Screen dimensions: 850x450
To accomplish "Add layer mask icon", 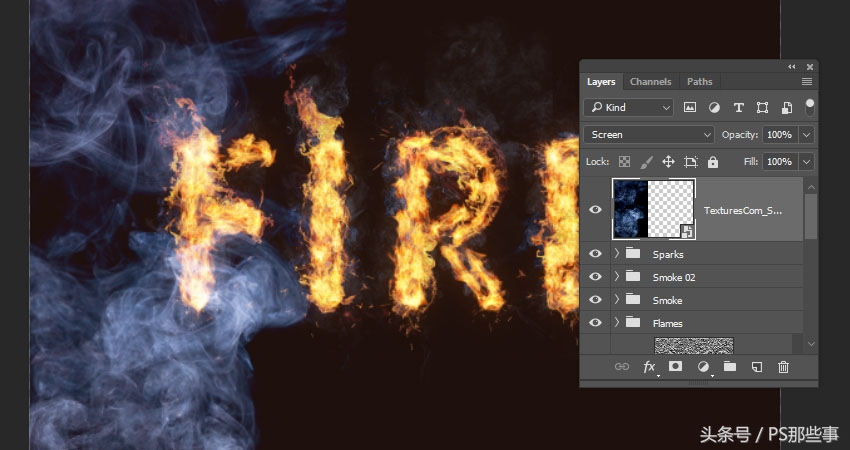I will click(x=675, y=367).
